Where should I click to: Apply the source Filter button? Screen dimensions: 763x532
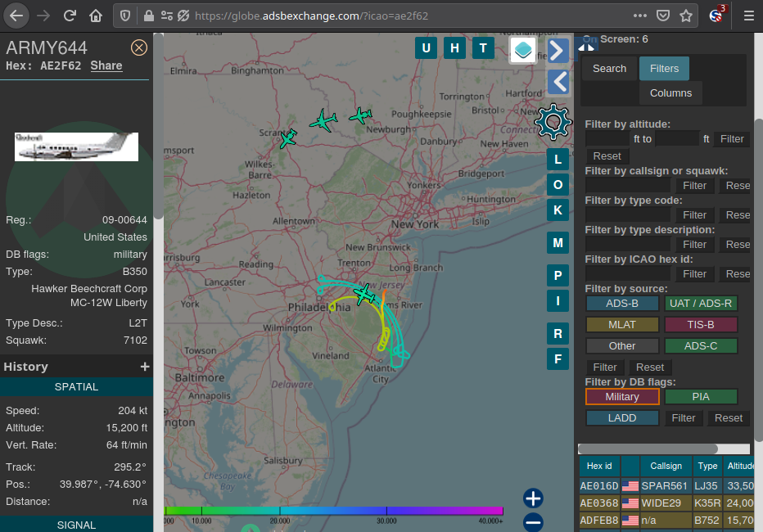[x=605, y=367]
